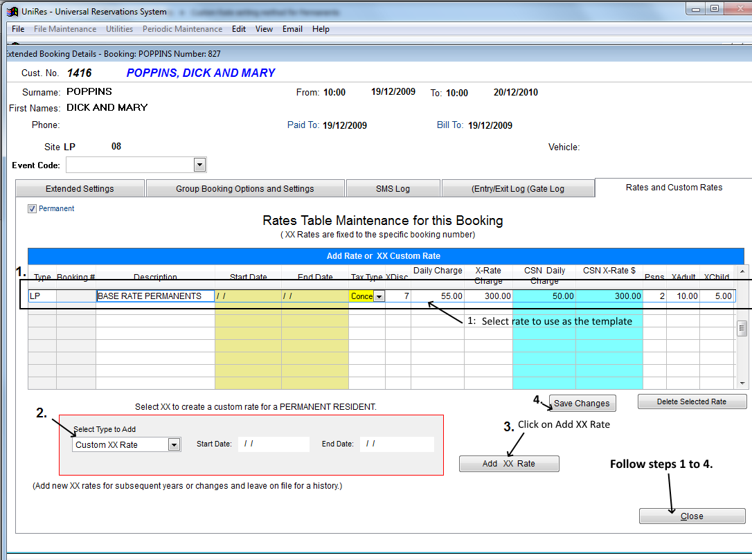Viewport: 752px width, 560px height.
Task: Click the Bill To date 19/12/2009
Action: pos(490,125)
